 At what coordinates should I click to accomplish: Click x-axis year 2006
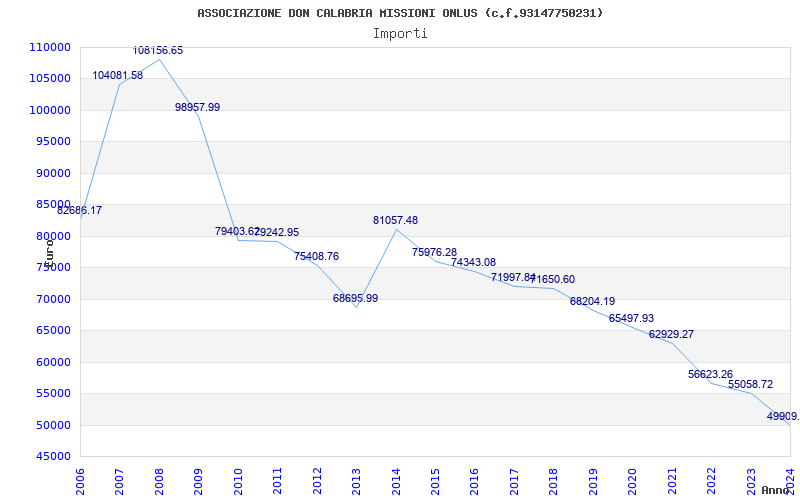click(80, 481)
